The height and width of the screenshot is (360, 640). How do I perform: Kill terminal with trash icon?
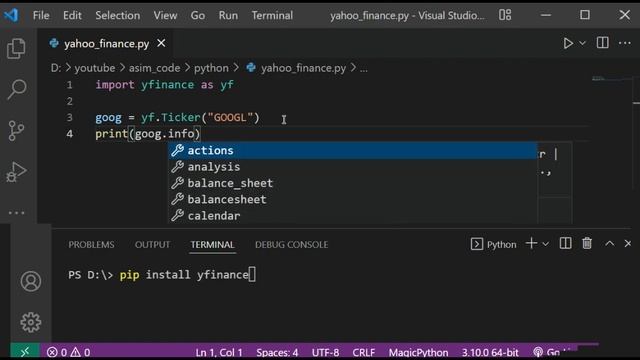coord(587,244)
